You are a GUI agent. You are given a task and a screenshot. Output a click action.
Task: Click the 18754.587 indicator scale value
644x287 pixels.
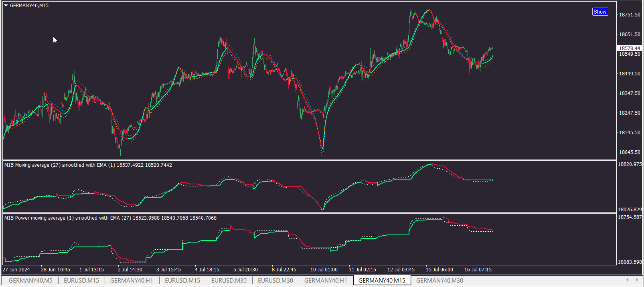630,217
